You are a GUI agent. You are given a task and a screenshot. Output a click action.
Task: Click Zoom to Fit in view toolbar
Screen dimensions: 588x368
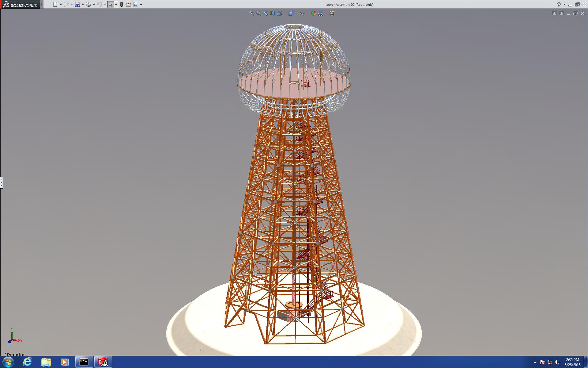[x=251, y=13]
